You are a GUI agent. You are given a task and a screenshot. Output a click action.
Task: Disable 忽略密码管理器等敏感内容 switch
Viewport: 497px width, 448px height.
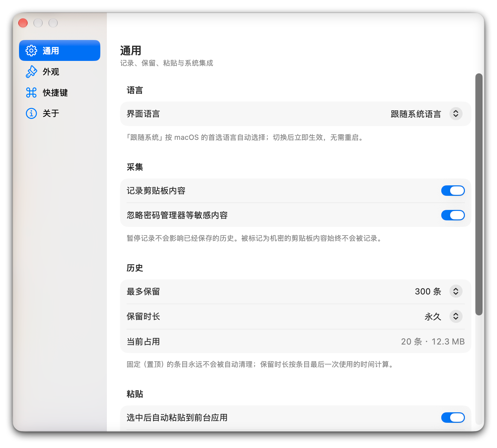point(453,215)
